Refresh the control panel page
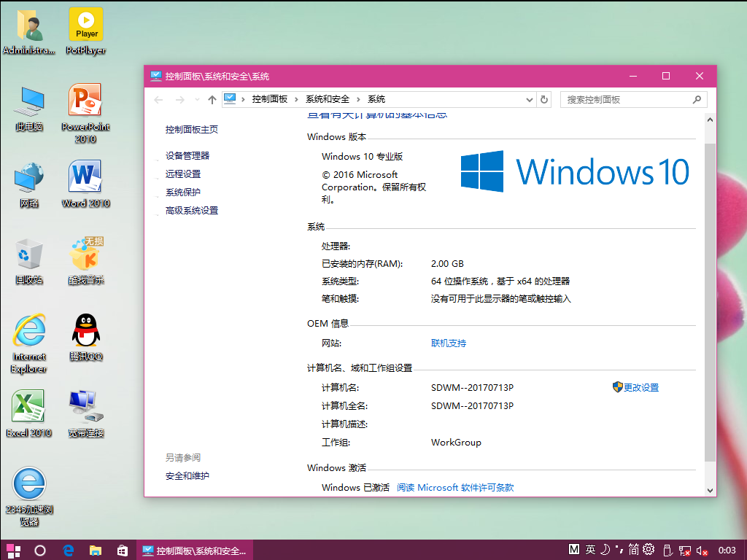This screenshot has height=560, width=747. [544, 99]
